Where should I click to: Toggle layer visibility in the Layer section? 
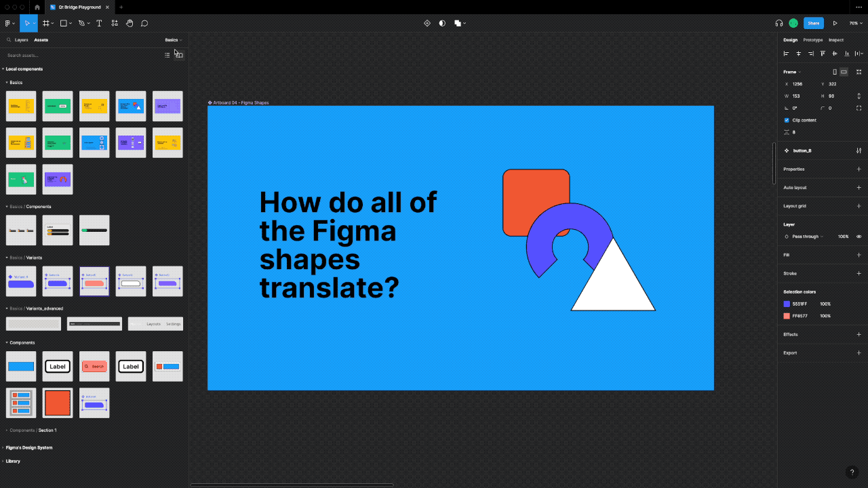tap(858, 236)
